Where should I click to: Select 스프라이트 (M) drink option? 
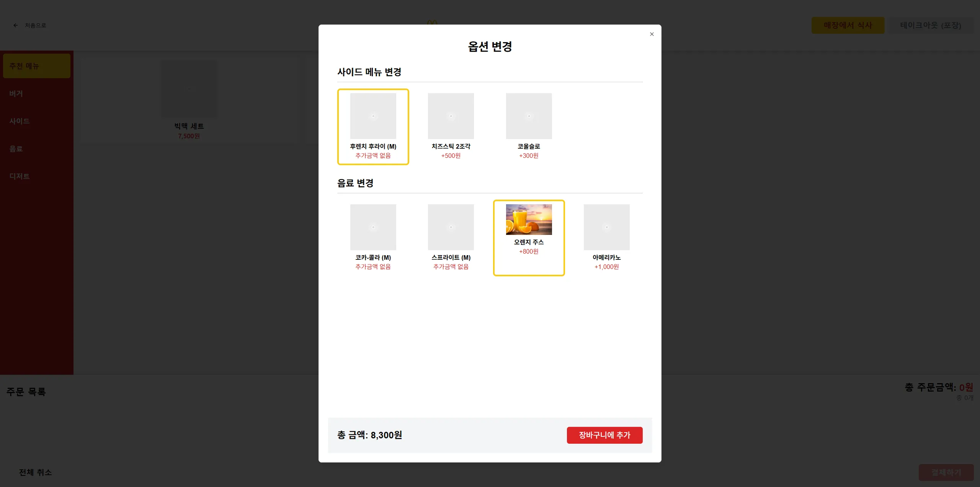(451, 238)
